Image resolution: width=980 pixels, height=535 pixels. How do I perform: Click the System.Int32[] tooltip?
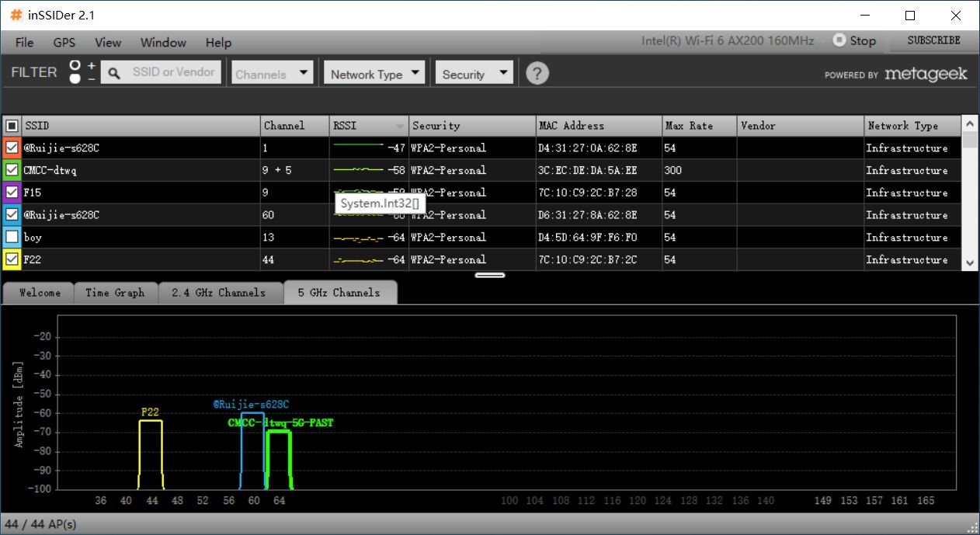tap(379, 203)
